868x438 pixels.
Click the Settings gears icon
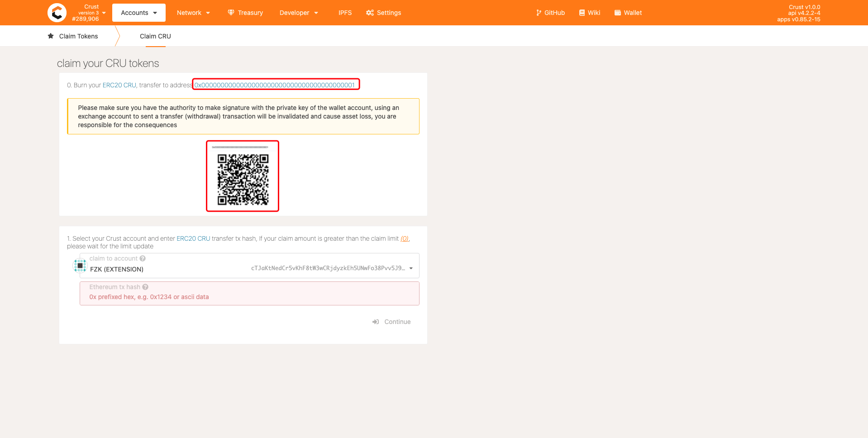pos(370,13)
